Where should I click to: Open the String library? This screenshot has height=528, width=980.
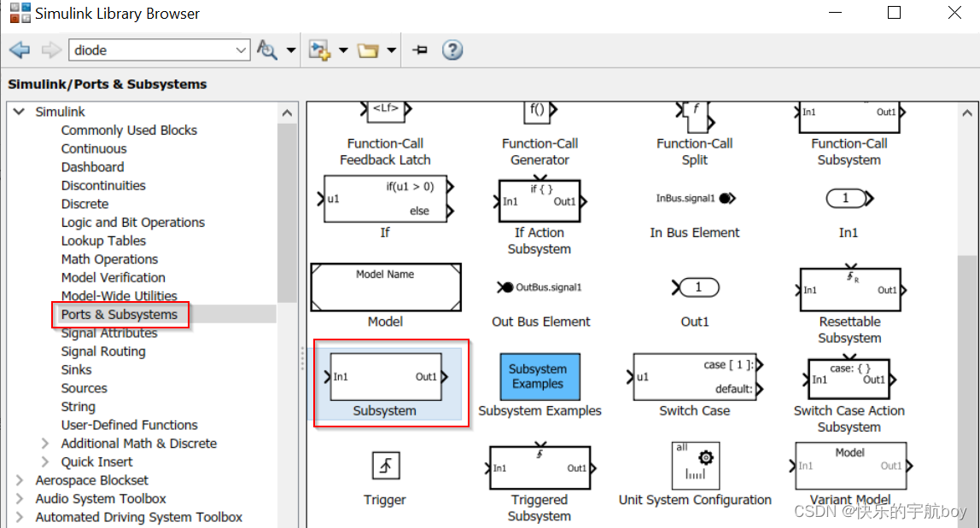[79, 407]
